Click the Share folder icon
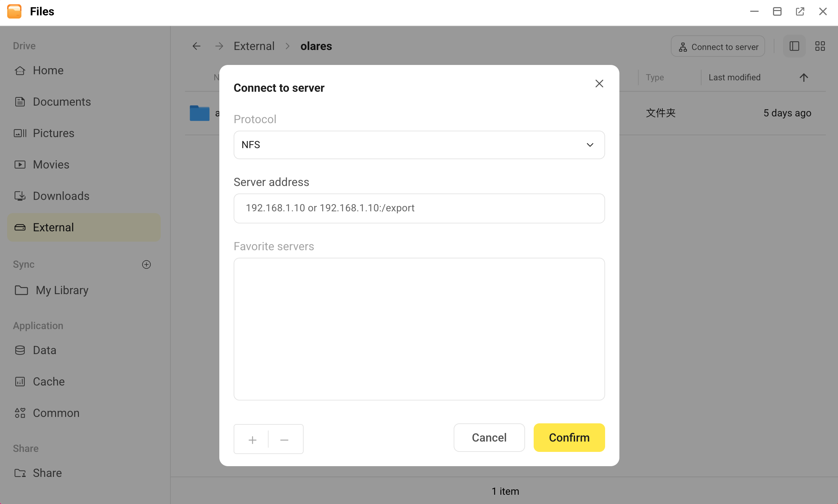 click(20, 473)
